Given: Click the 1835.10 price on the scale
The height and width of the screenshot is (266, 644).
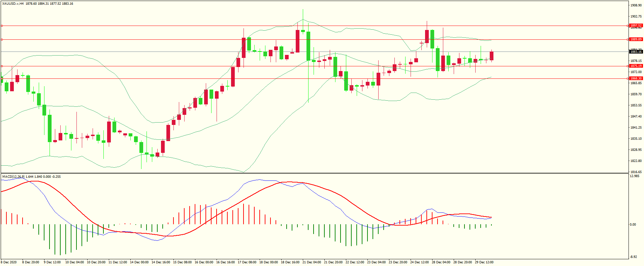Looking at the screenshot, I should point(636,139).
